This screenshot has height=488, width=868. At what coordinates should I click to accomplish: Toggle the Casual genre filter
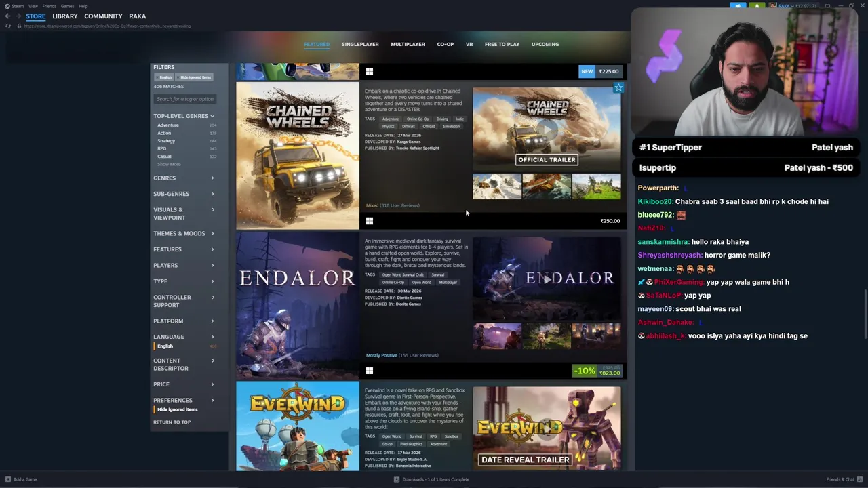(x=164, y=157)
